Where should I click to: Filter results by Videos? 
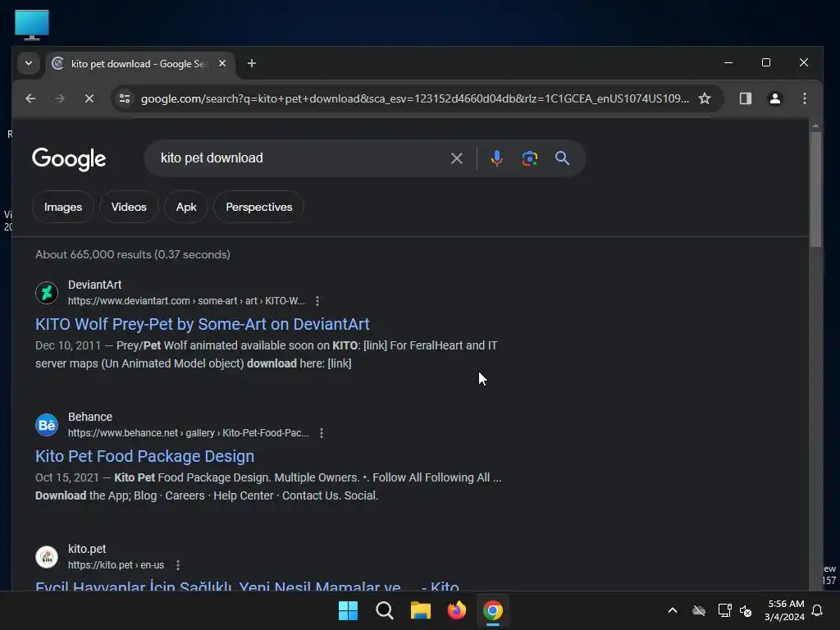(129, 207)
